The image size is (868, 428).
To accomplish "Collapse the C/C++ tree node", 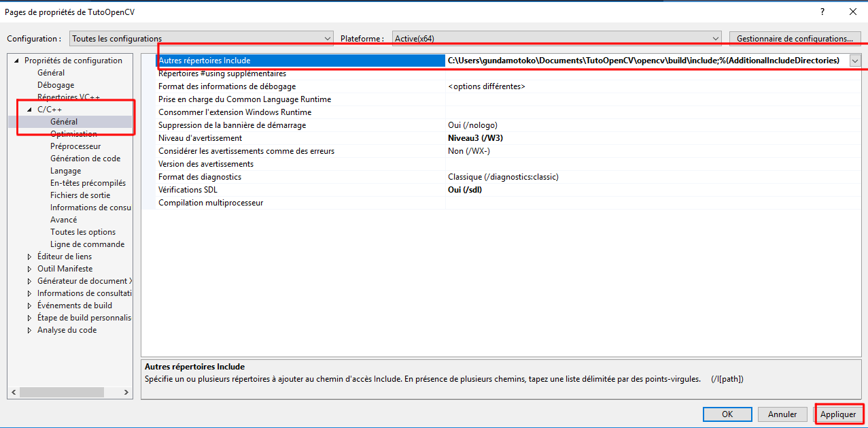I will pyautogui.click(x=29, y=110).
